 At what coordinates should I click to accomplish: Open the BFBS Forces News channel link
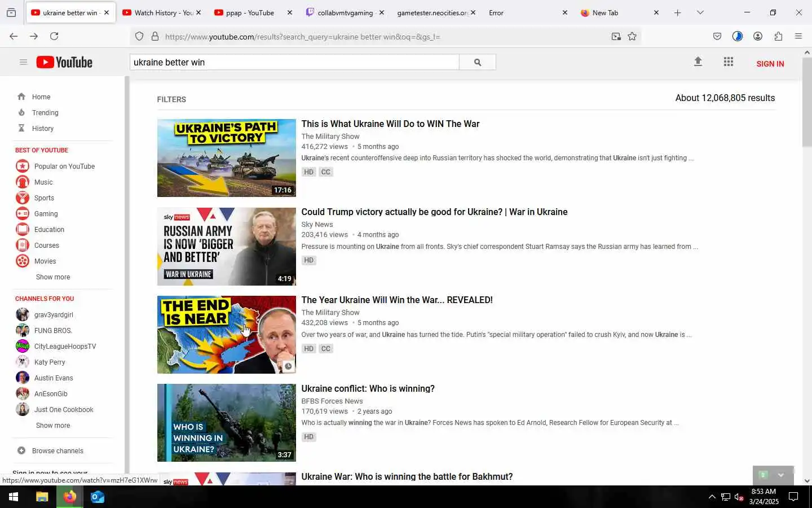[332, 401]
